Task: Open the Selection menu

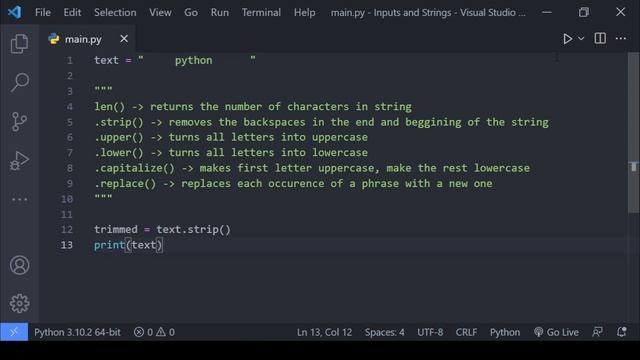Action: (x=115, y=13)
